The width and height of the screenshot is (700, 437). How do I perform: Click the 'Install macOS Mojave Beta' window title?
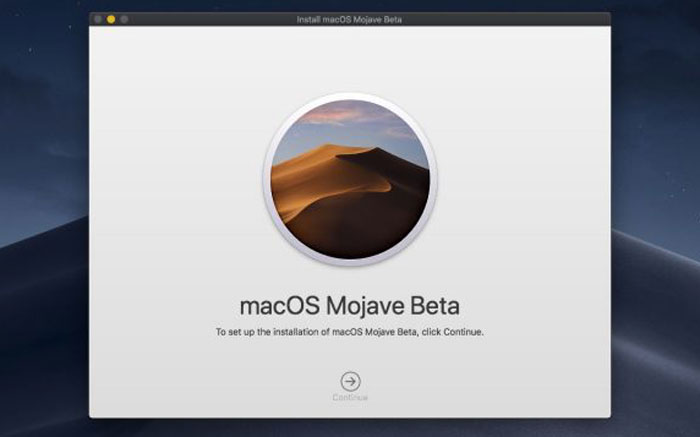click(350, 20)
